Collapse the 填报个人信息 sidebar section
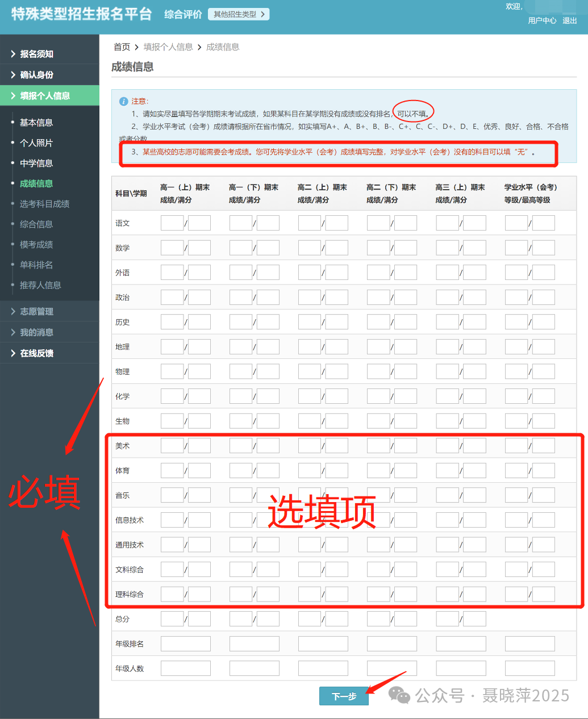This screenshot has height=719, width=588. 49,95
